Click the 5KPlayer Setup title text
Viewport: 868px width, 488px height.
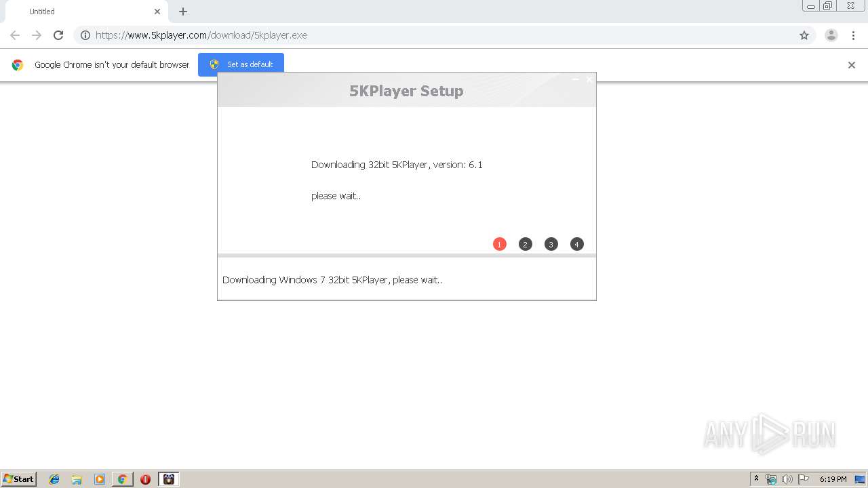pyautogui.click(x=406, y=91)
